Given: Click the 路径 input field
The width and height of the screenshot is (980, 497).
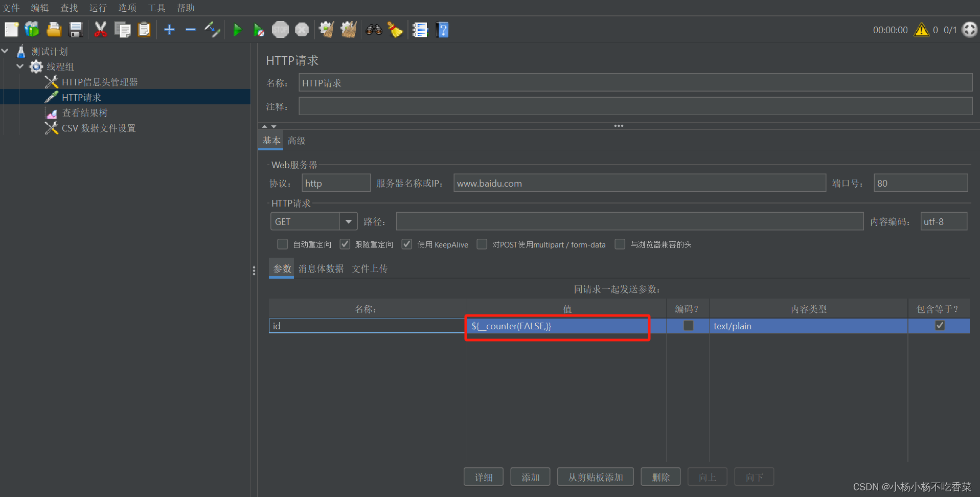Looking at the screenshot, I should 630,221.
